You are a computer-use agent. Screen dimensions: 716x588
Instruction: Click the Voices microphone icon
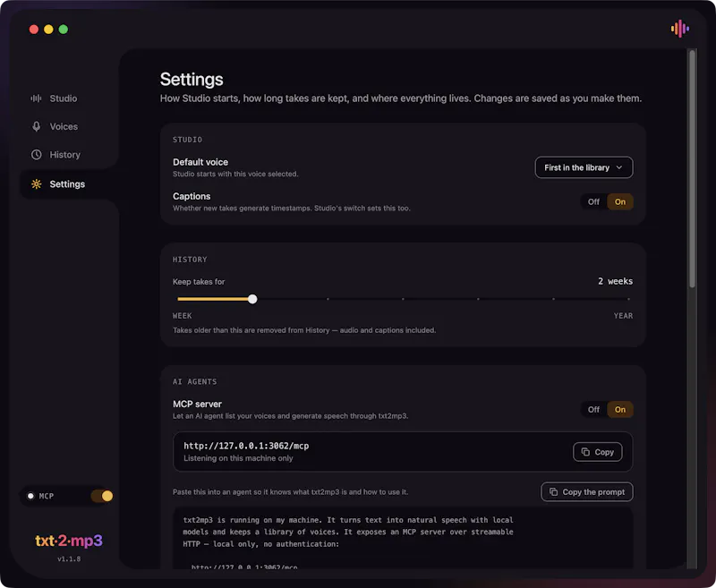(37, 126)
